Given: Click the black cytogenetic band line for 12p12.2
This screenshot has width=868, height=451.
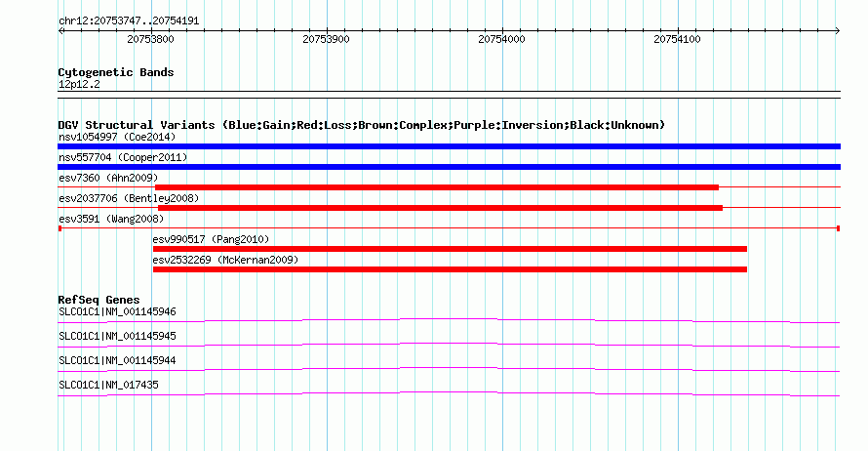Looking at the screenshot, I should pos(449,95).
